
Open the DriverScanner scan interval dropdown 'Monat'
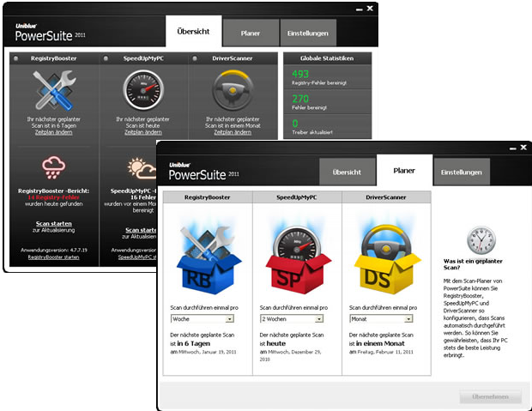tap(381, 318)
